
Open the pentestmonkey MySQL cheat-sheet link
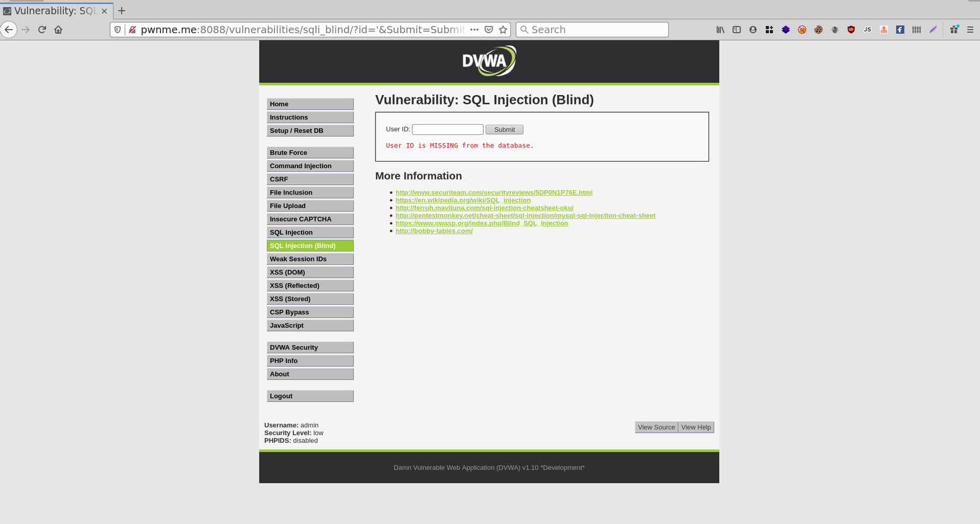[x=526, y=216]
